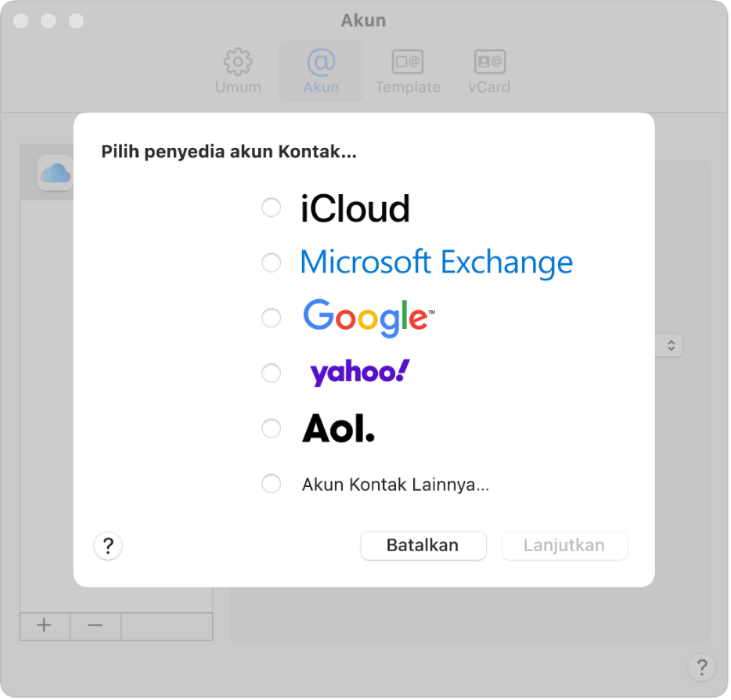731x700 pixels.
Task: Choose Akun Kontak Lainnya radio option
Action: [272, 484]
